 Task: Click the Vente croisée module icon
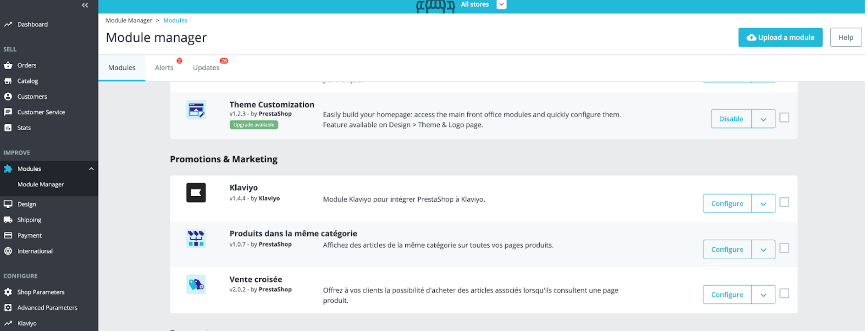click(x=196, y=284)
